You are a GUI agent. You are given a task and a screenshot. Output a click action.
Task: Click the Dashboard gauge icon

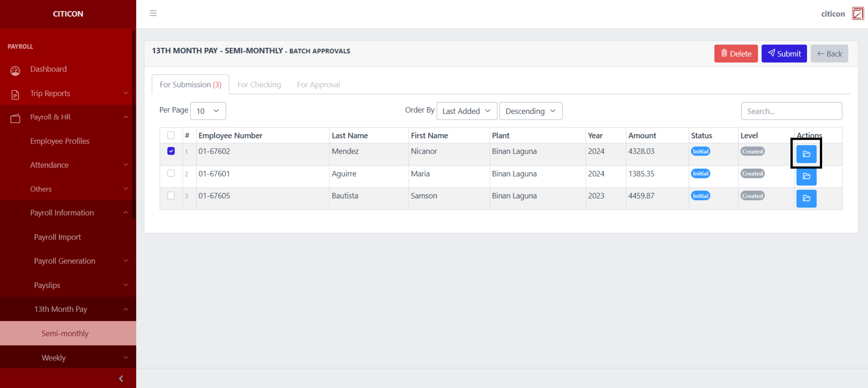[x=15, y=70]
